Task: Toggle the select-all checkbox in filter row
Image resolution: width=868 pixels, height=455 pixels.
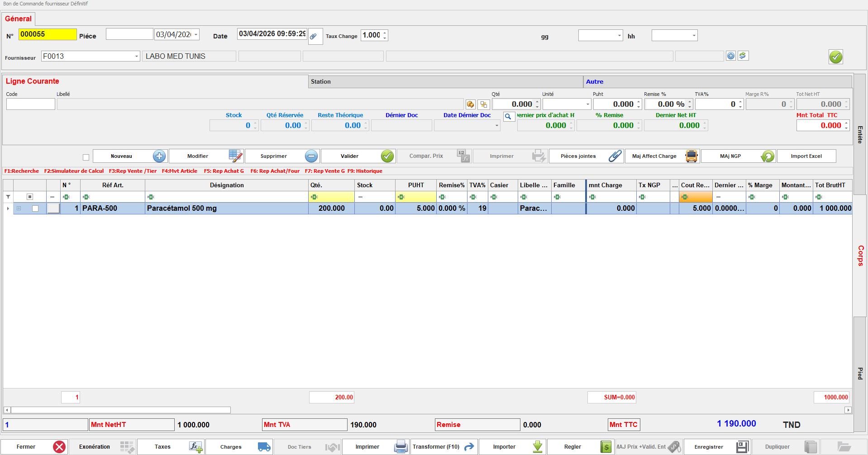Action: [30, 197]
